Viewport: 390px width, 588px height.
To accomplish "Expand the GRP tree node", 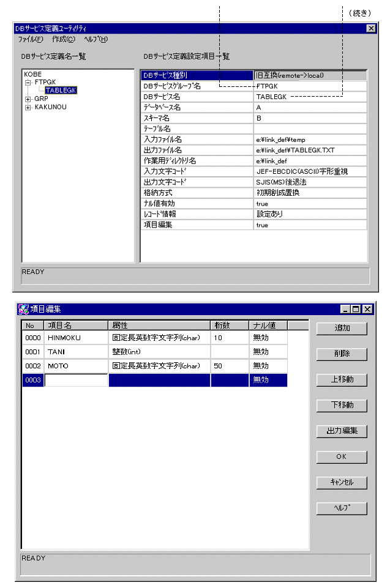I will click(x=28, y=99).
